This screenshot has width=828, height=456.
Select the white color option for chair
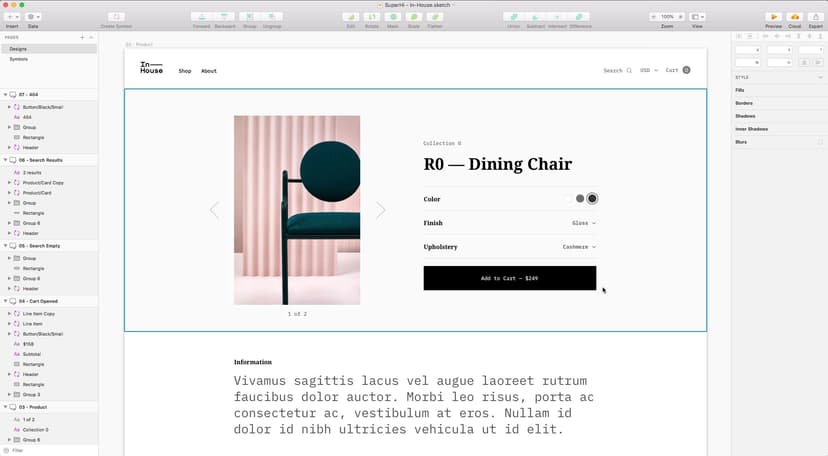568,198
